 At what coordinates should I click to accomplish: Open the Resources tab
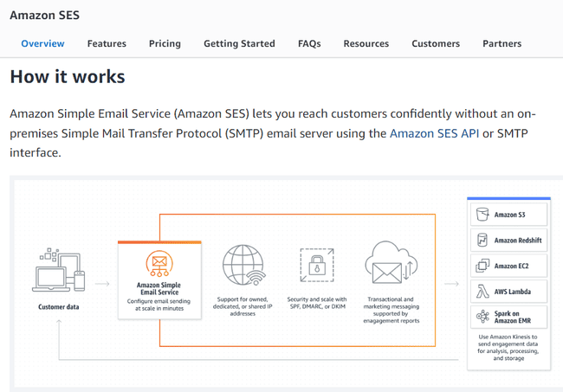366,43
